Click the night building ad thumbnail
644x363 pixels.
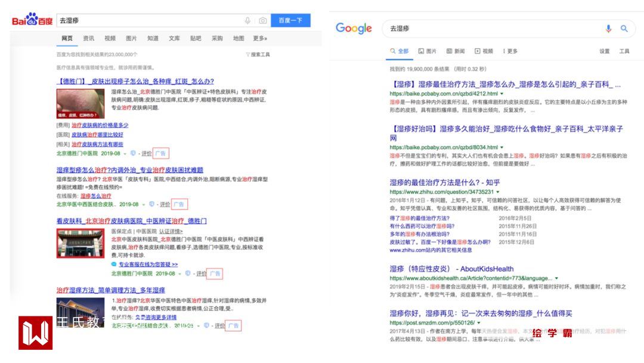tap(80, 312)
